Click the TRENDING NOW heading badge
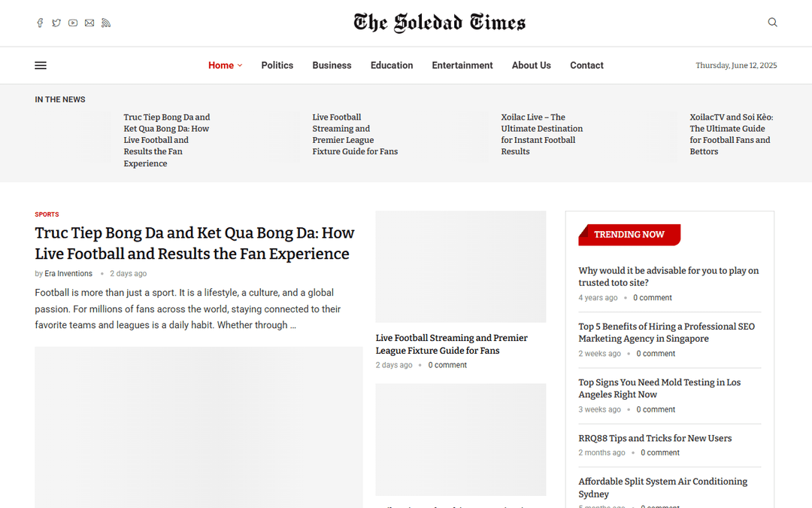Image resolution: width=812 pixels, height=508 pixels. [629, 235]
